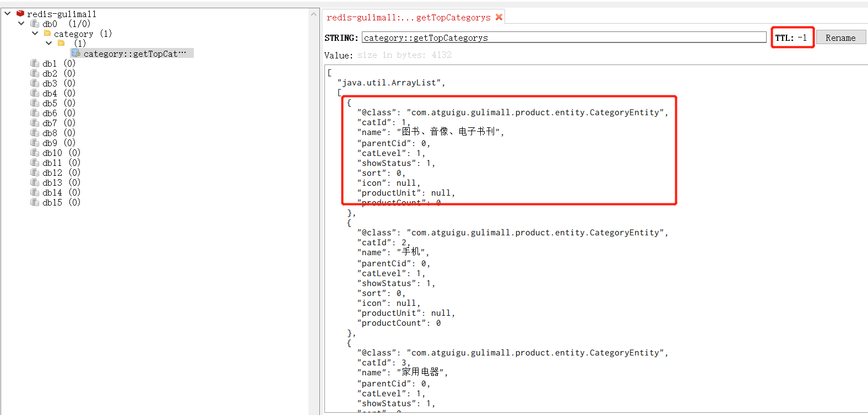Close the getTopCategorys tab

tap(499, 17)
